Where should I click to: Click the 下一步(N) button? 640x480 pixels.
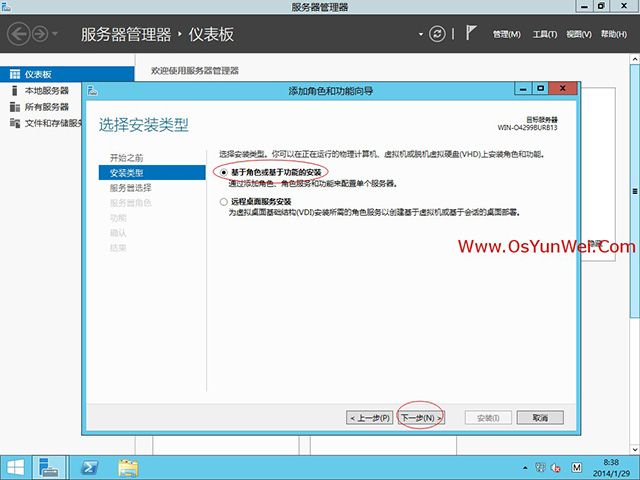click(420, 417)
